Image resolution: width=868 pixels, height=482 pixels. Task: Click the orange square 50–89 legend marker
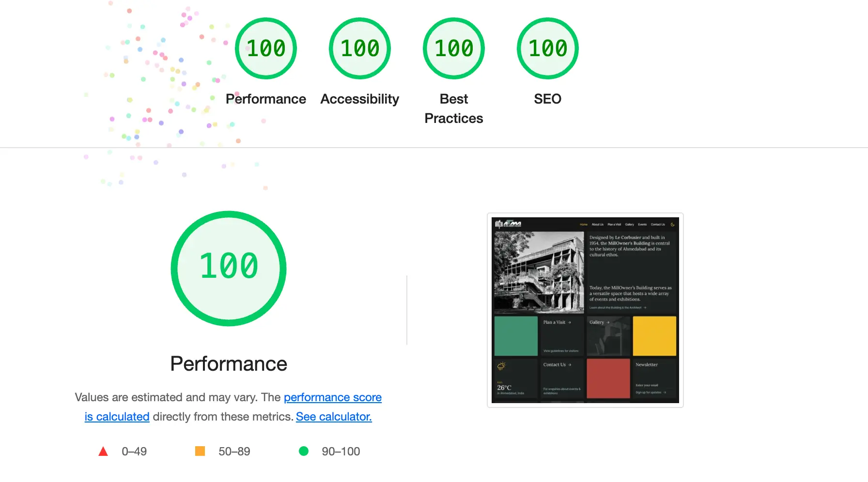pos(201,451)
